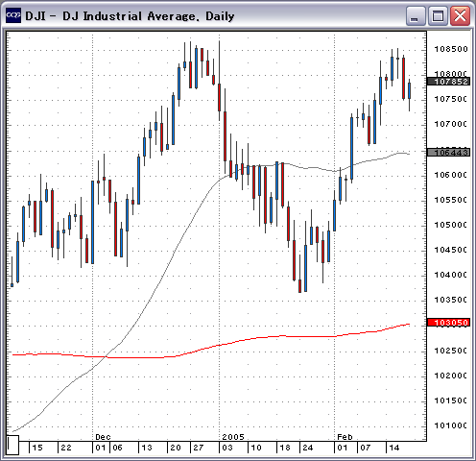Click the small box at bottom-left of time axis
The height and width of the screenshot is (461, 476).
(x=12, y=445)
